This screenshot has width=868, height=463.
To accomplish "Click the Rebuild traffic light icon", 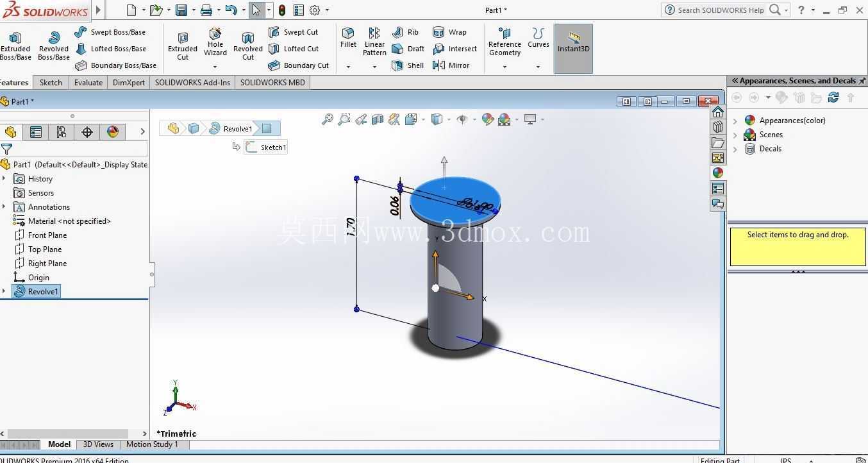I will tap(282, 10).
